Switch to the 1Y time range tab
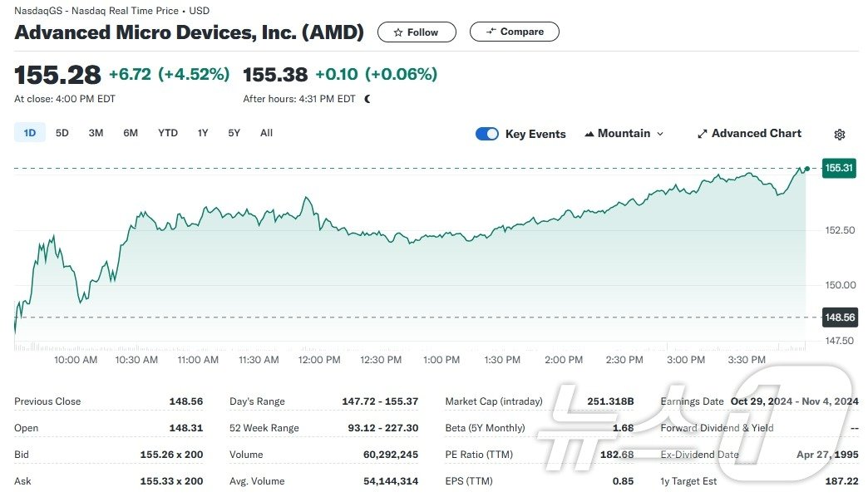This screenshot has height=497, width=868. [202, 132]
